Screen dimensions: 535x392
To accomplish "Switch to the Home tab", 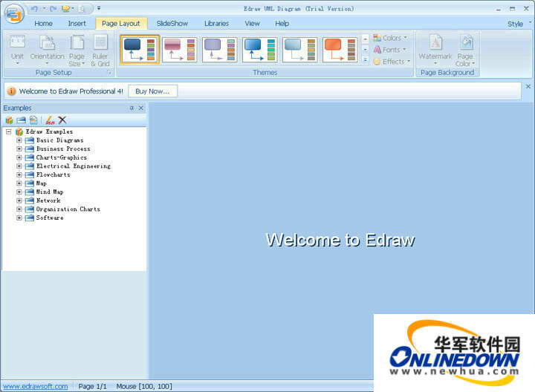I will click(43, 24).
